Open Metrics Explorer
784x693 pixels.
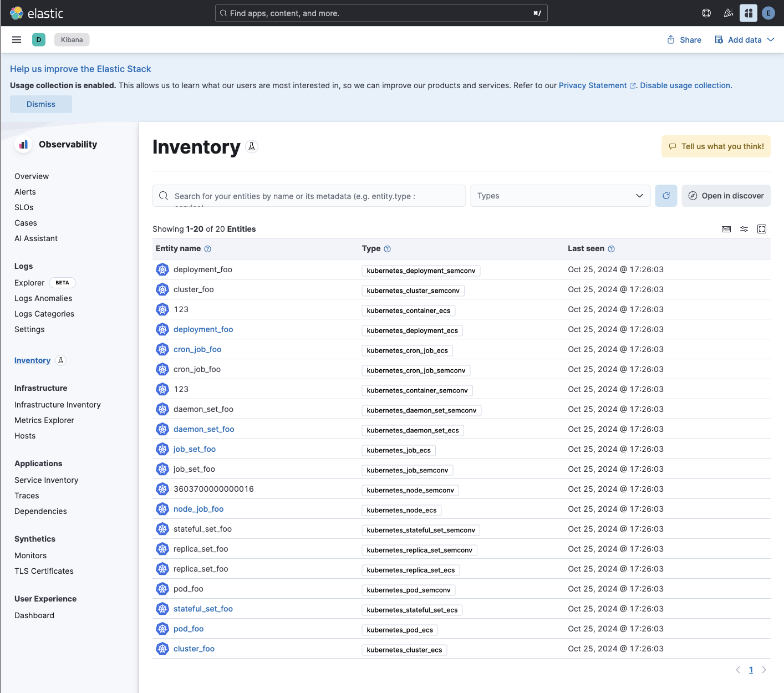(44, 420)
